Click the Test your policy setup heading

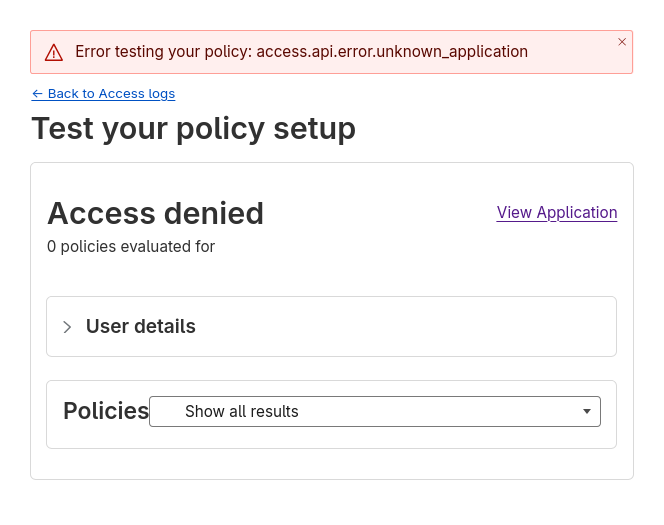click(193, 128)
